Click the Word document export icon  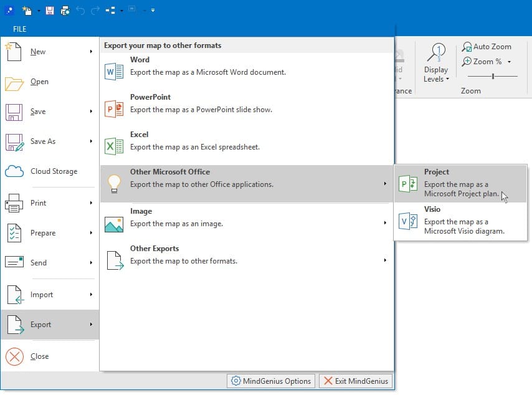pos(113,72)
